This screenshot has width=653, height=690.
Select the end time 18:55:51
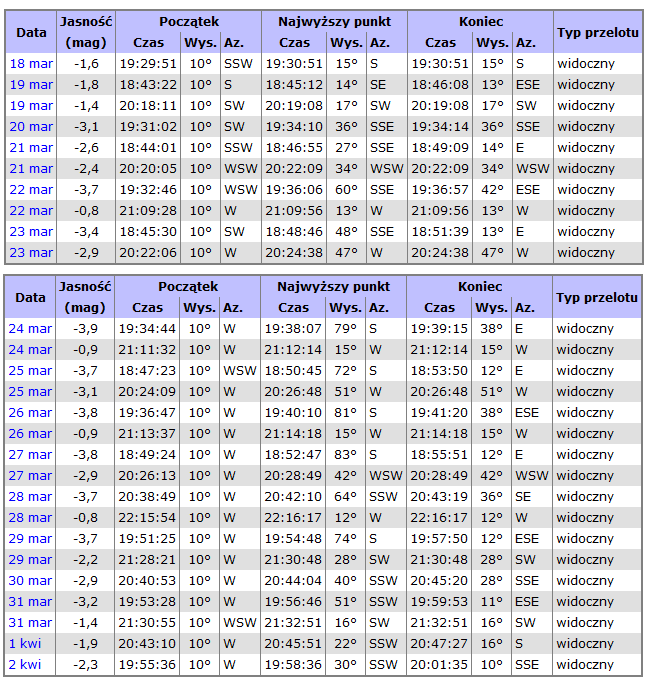point(439,455)
